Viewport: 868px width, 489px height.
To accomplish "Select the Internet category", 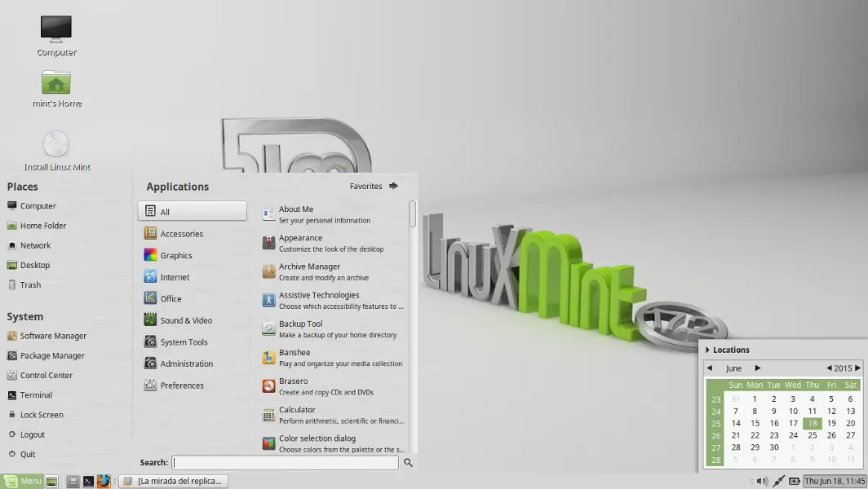I will click(x=193, y=276).
